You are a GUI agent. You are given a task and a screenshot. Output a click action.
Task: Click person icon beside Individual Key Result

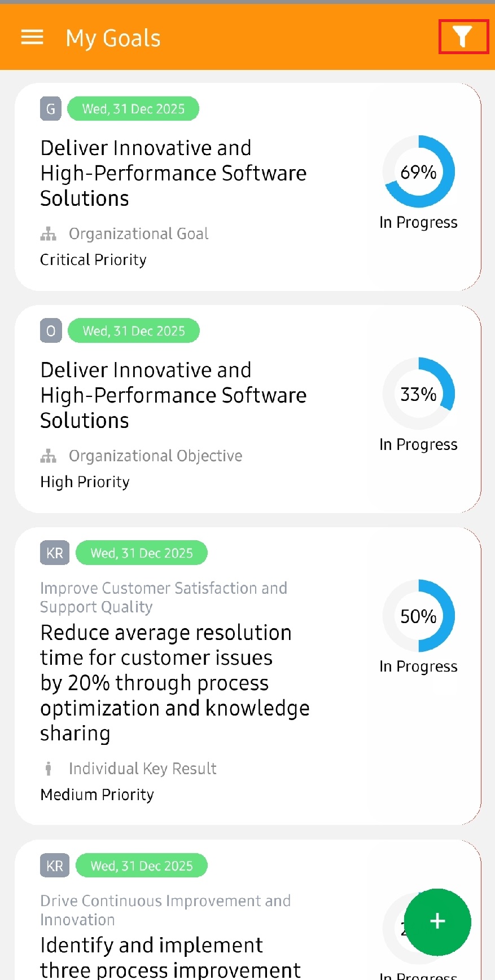point(49,768)
